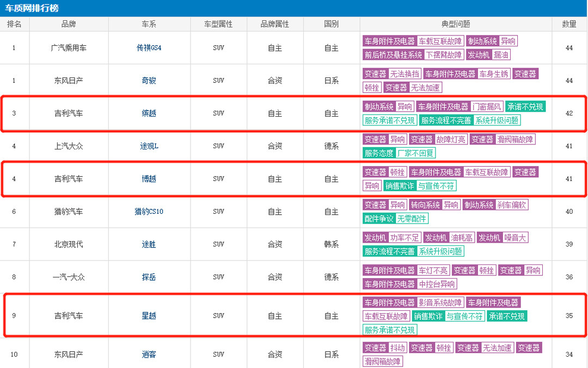Select the 车身生锈 issue tag
This screenshot has height=368, width=588.
coord(494,74)
